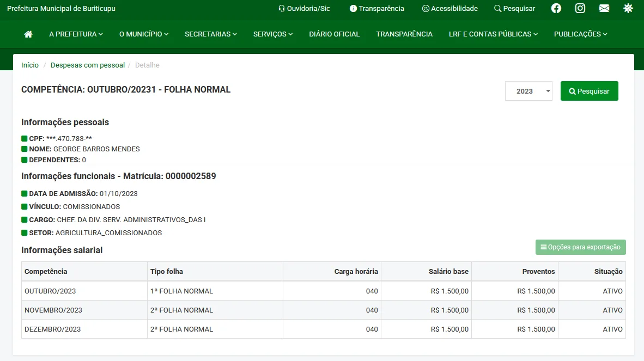Image resolution: width=644 pixels, height=361 pixels.
Task: Go to Transparência in the main navigation
Action: [404, 34]
